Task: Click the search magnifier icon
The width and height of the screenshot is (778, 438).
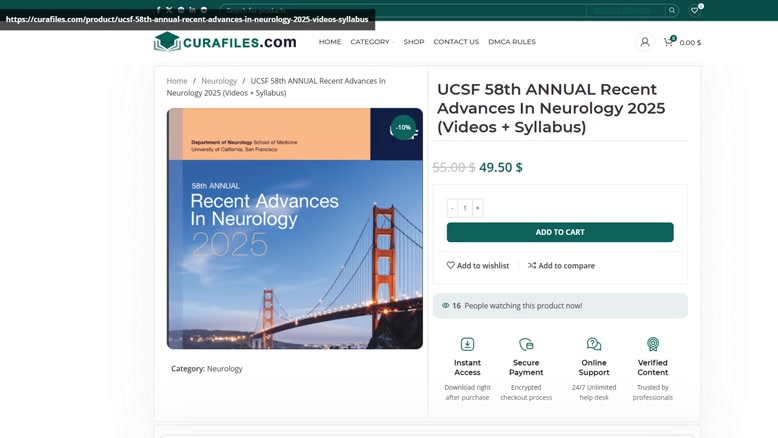Action: pyautogui.click(x=672, y=10)
